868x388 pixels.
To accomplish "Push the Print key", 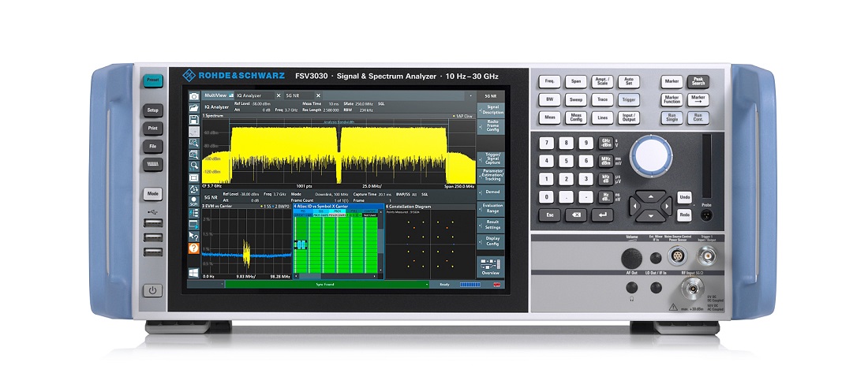I will [153, 129].
